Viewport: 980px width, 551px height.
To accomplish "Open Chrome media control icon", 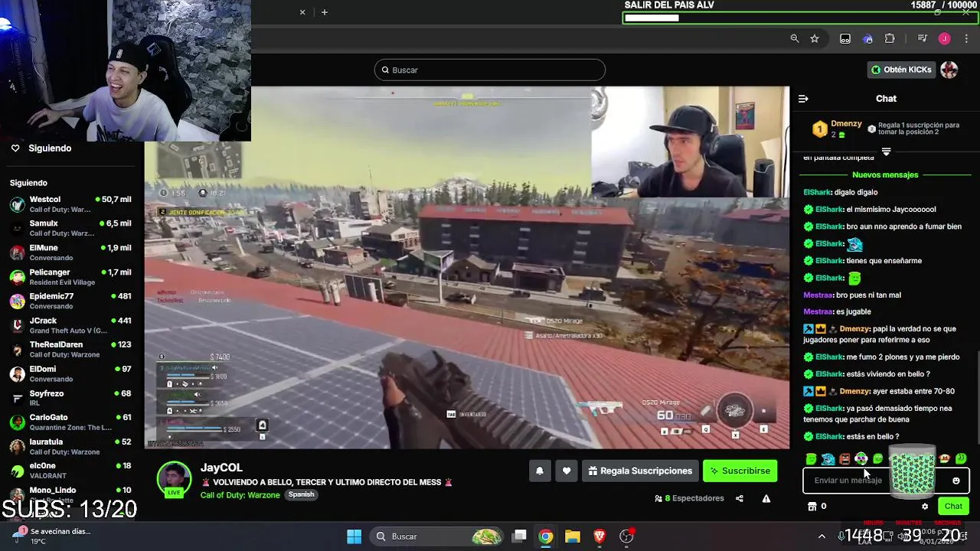I will click(922, 38).
